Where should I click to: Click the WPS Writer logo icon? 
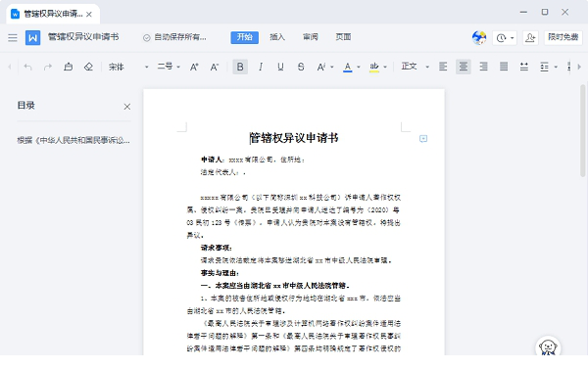(32, 37)
